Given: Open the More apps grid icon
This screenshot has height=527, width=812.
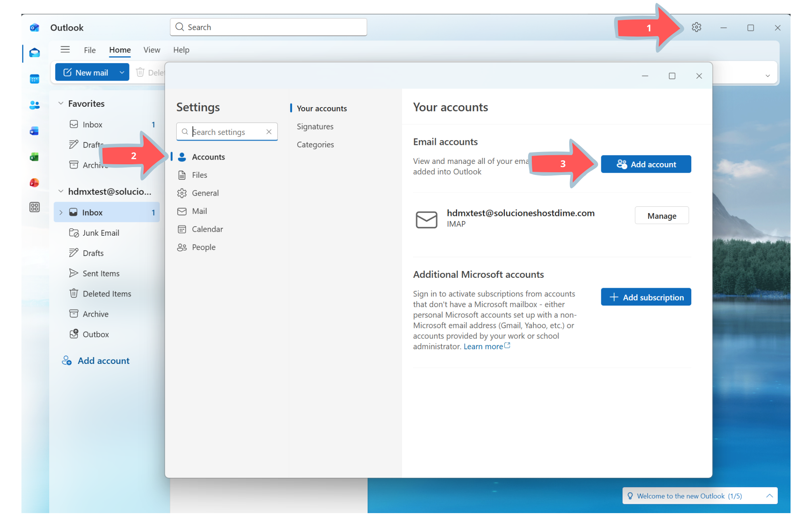Looking at the screenshot, I should click(35, 207).
